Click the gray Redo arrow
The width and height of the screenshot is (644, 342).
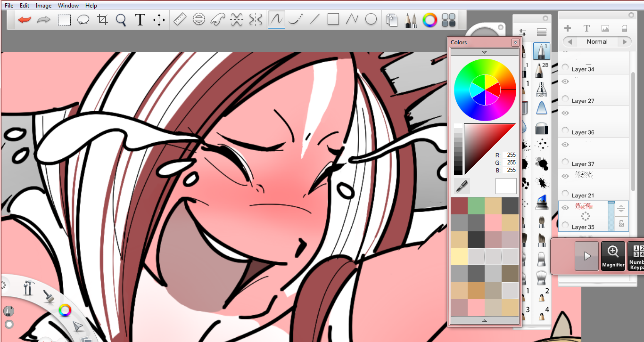(x=43, y=19)
